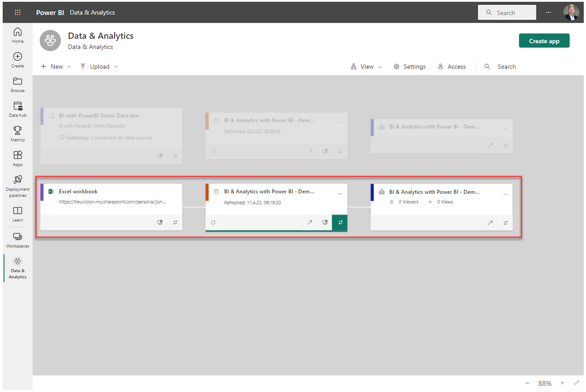Zoom out with the minus button

pyautogui.click(x=527, y=383)
